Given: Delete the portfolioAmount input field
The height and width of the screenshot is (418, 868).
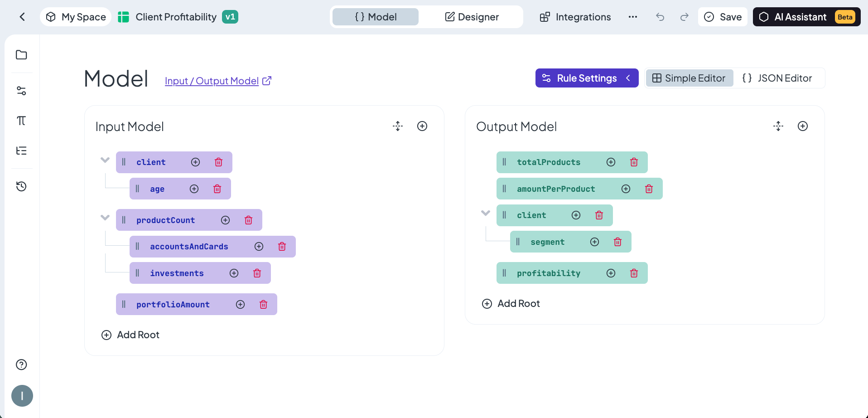Looking at the screenshot, I should [x=263, y=305].
